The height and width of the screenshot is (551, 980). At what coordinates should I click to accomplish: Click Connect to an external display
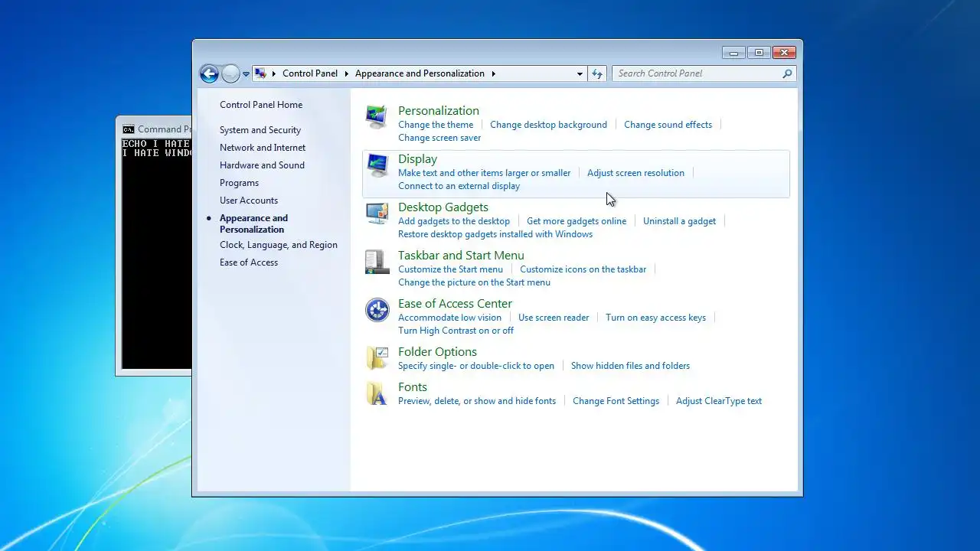coord(459,186)
